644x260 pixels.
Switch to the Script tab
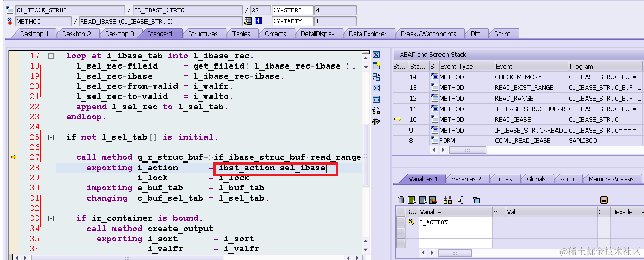[502, 34]
